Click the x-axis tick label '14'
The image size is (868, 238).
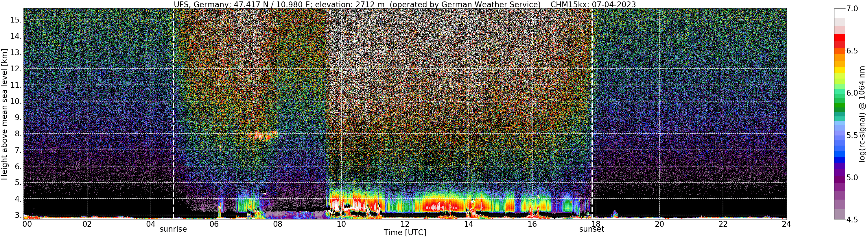click(468, 224)
